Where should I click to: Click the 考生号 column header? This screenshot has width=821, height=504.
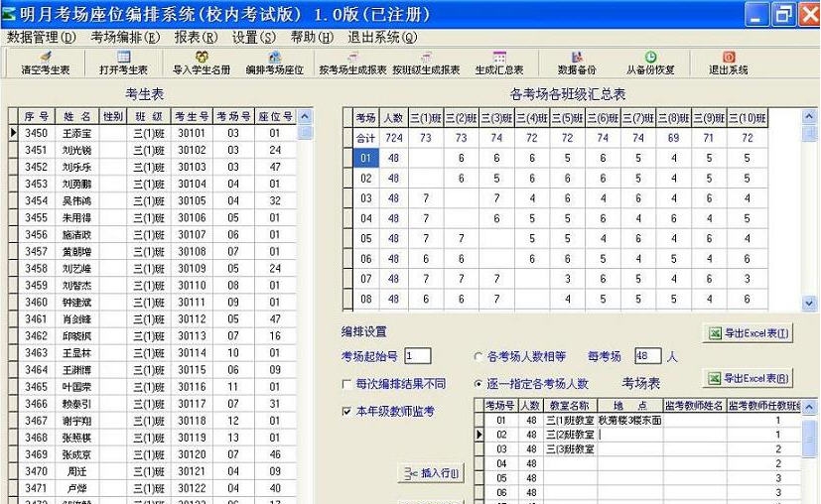coord(192,116)
